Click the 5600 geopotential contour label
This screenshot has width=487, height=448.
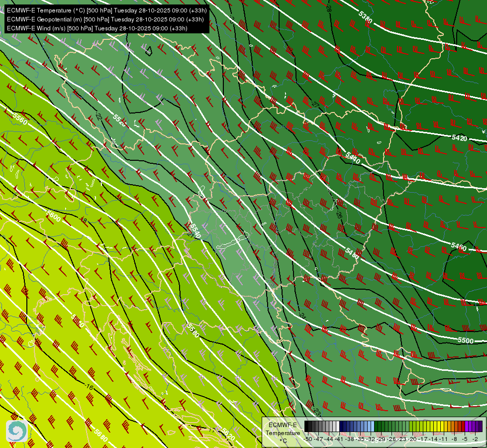(x=53, y=216)
